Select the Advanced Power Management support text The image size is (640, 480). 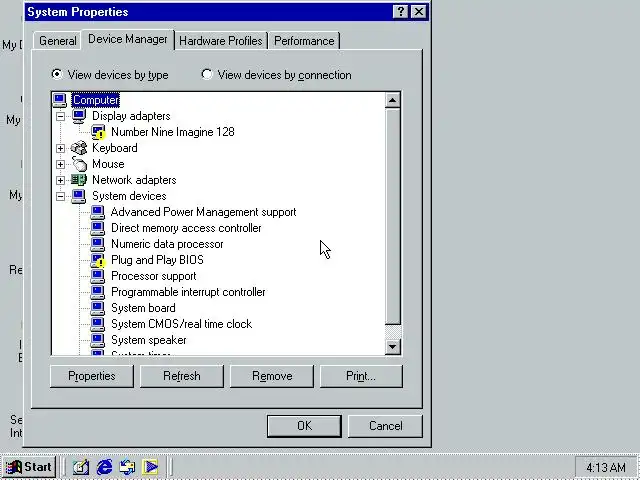click(x=203, y=212)
